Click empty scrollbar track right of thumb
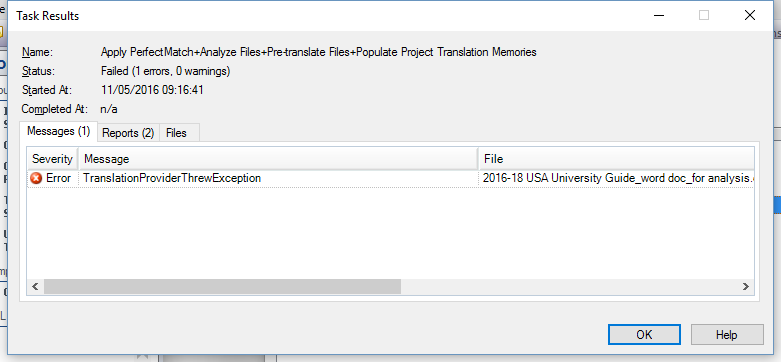 click(569, 286)
